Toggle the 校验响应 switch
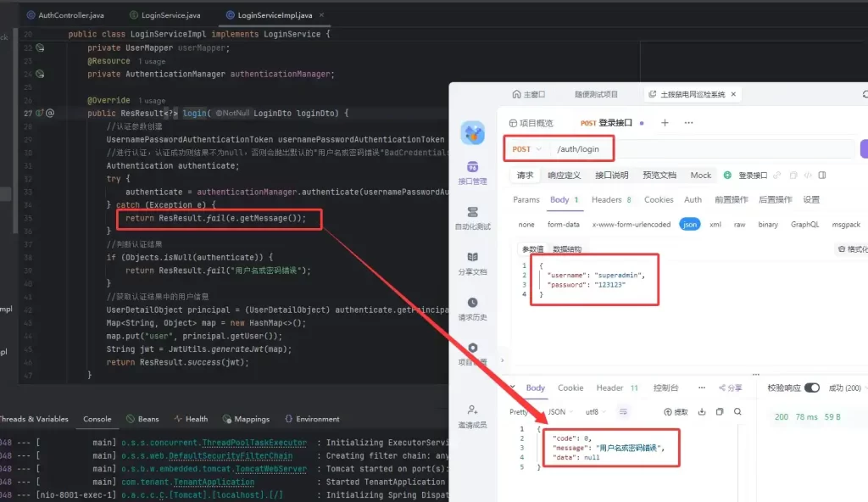The width and height of the screenshot is (868, 502). [812, 388]
